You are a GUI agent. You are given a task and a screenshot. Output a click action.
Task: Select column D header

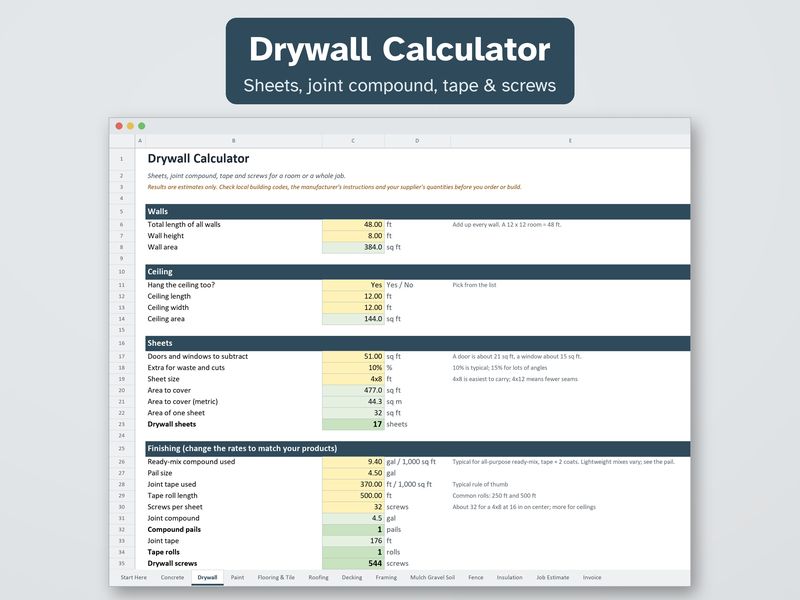click(417, 141)
